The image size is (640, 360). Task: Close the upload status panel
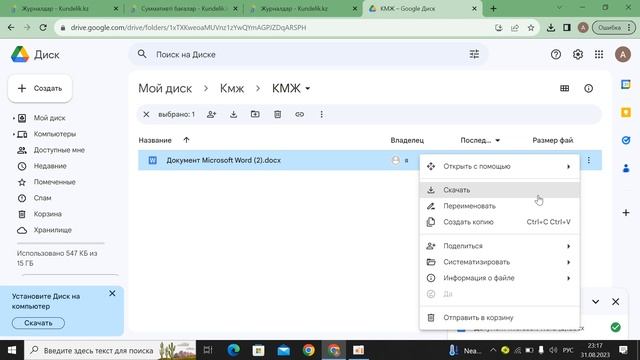(616, 302)
